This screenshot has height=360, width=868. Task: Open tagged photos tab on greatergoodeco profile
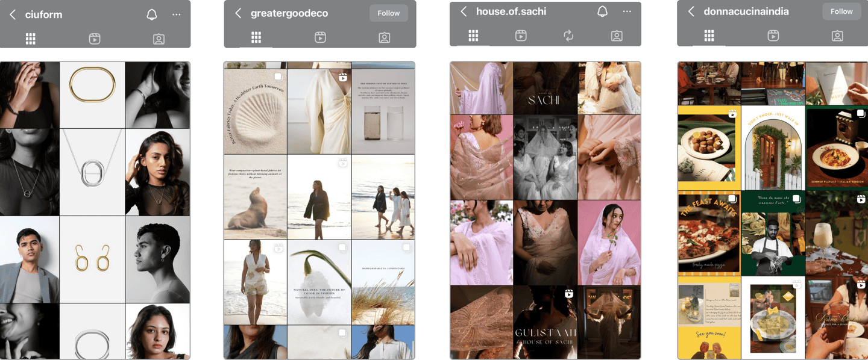384,37
